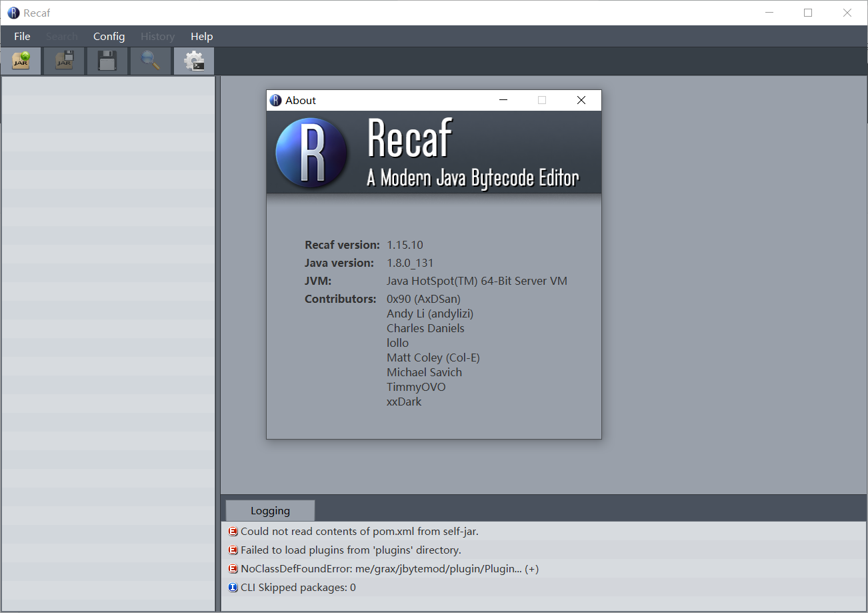Click the large Recaf R logo sphere

pyautogui.click(x=311, y=152)
